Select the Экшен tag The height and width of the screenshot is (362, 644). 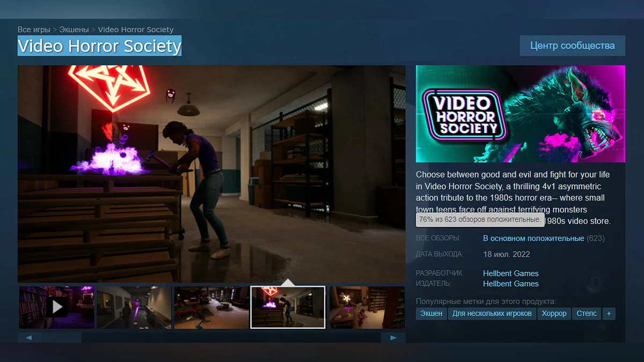click(431, 313)
